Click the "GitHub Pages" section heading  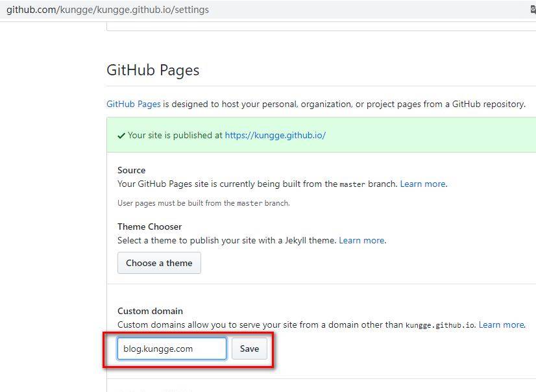(152, 69)
